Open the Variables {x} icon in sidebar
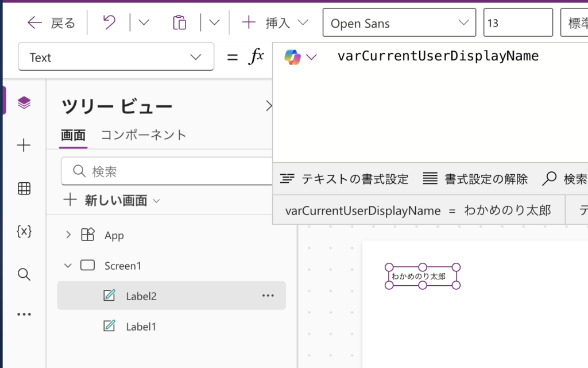This screenshot has width=588, height=368. tap(24, 231)
